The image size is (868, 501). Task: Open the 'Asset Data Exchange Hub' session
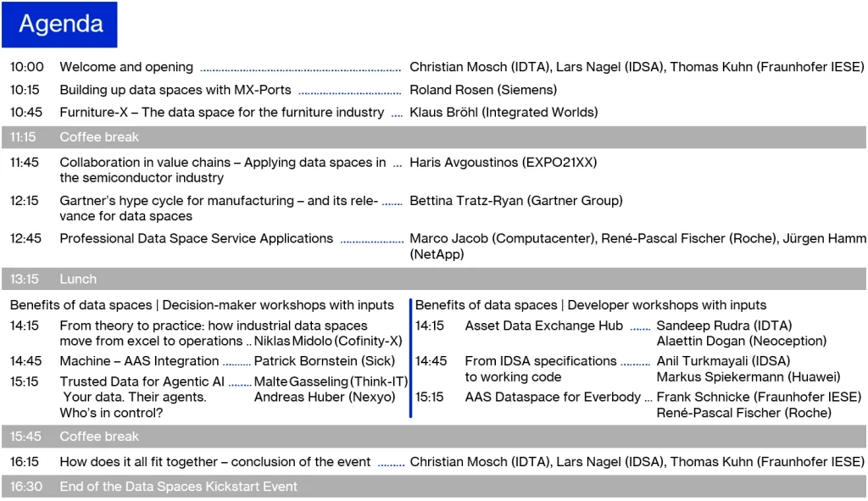pos(543,326)
